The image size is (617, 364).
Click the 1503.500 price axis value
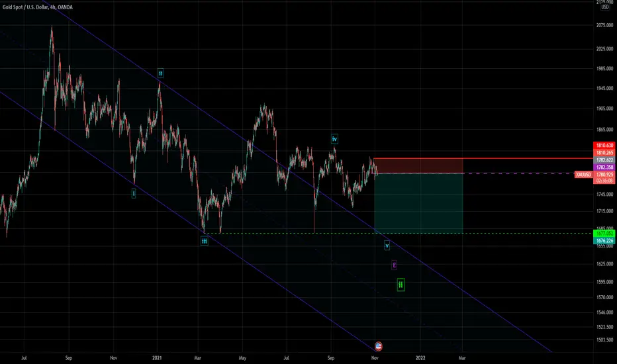[604, 340]
